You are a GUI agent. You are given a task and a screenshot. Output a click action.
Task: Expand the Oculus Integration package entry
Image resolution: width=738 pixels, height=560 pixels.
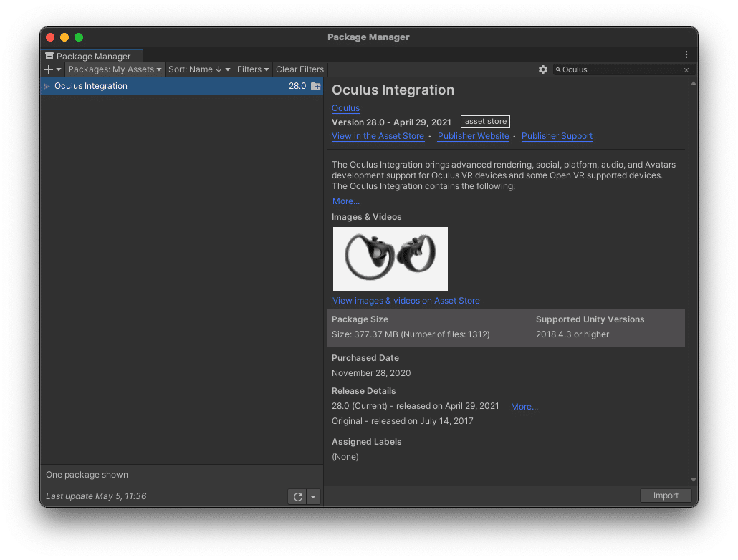click(47, 86)
